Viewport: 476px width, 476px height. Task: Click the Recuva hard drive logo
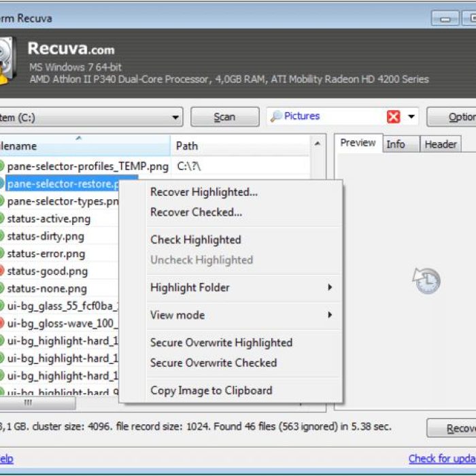6,60
